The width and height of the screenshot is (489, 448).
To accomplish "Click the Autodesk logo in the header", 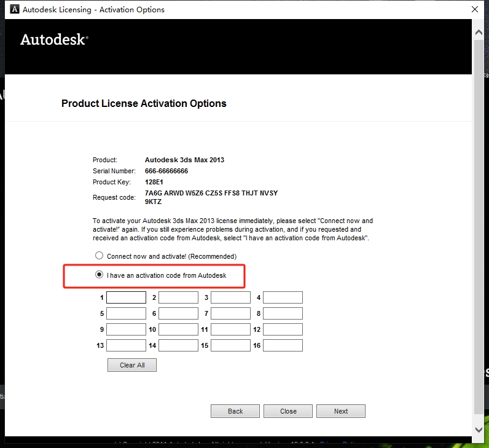I will tap(54, 40).
